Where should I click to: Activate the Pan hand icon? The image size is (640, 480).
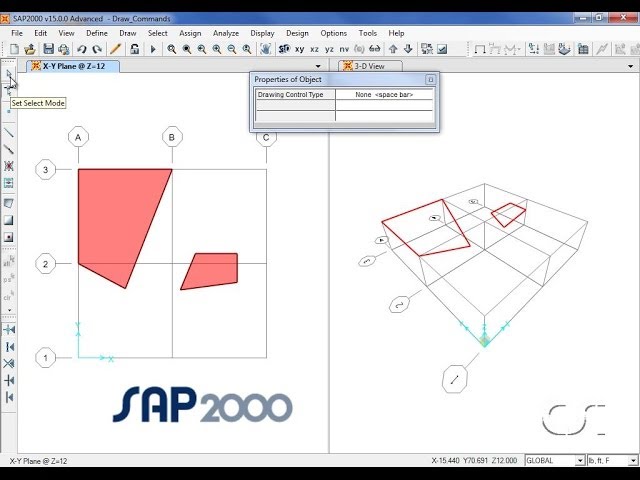click(266, 49)
